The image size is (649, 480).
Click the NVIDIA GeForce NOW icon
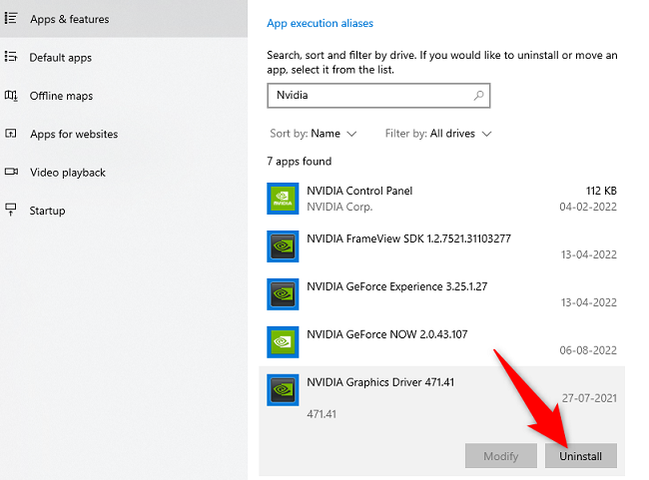click(284, 342)
